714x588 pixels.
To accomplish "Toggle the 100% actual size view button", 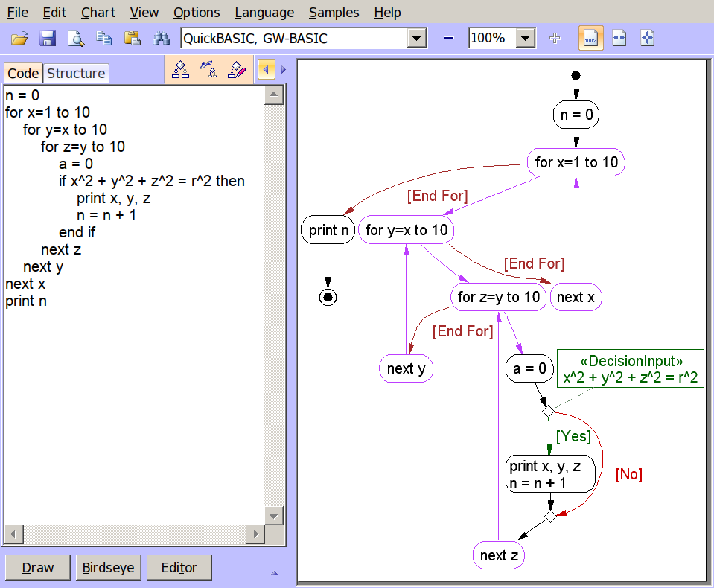I will [591, 39].
